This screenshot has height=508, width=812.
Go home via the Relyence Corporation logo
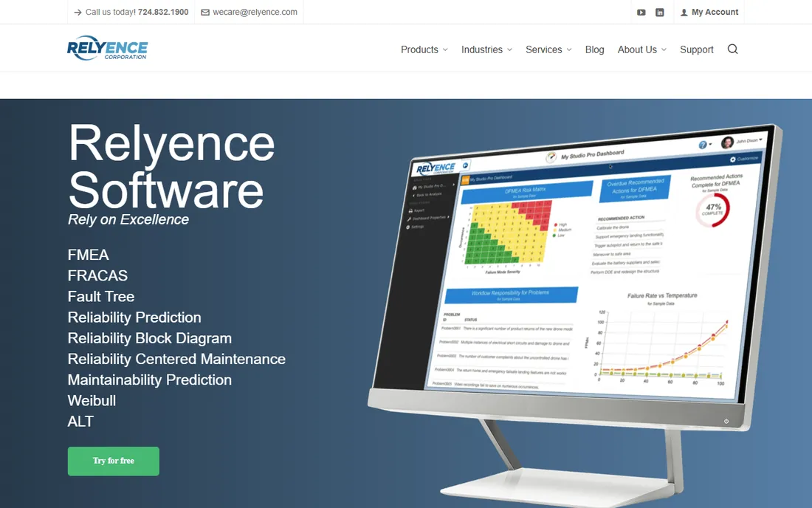pos(107,48)
